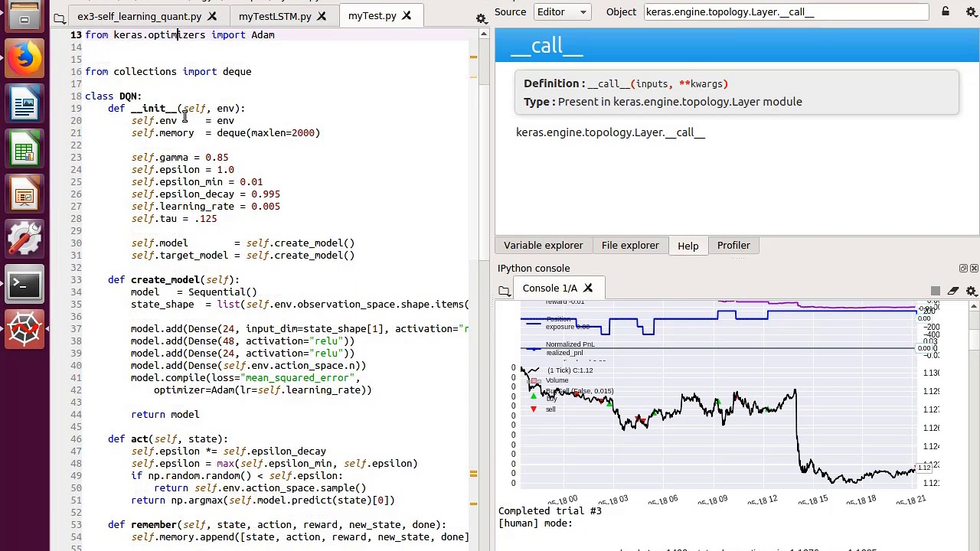Close the myTest.py editor tab

[x=407, y=15]
